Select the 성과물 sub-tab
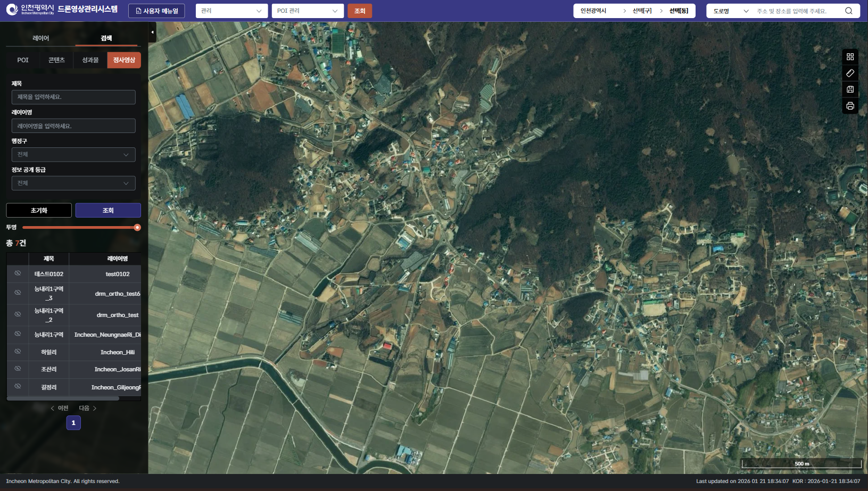868x491 pixels. (90, 60)
